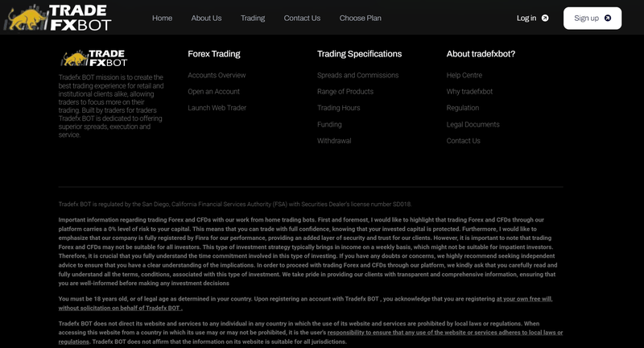644x348 pixels.
Task: Open the Home nav item
Action: (163, 18)
